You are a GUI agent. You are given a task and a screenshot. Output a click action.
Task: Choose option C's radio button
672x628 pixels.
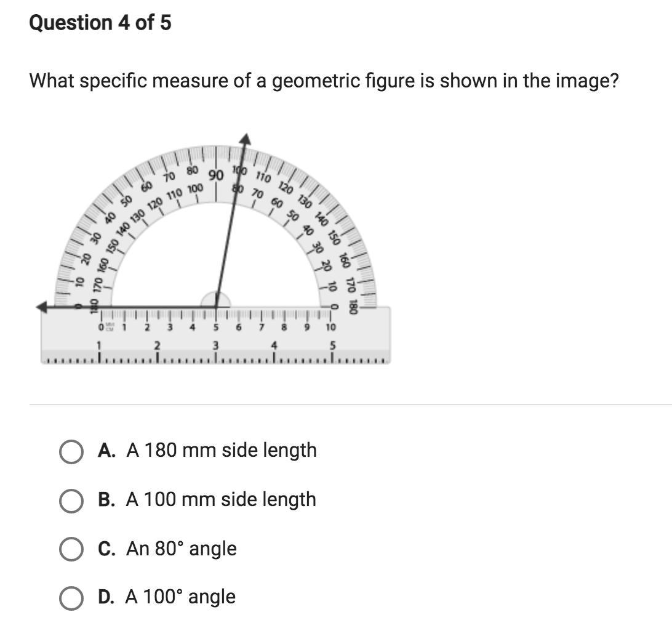(x=71, y=549)
